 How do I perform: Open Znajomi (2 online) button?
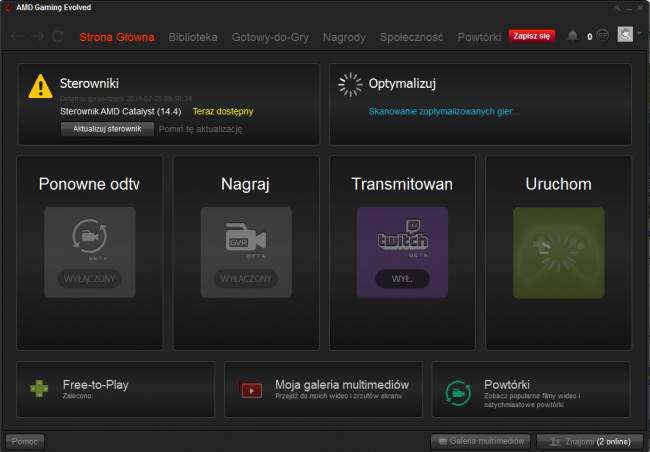coord(589,442)
